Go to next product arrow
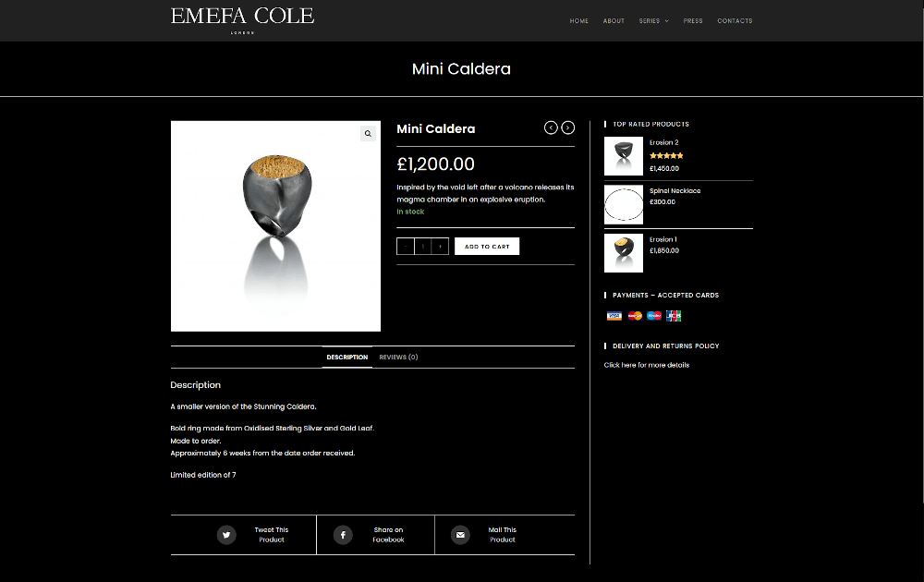Screen dimensions: 924x582 [567, 127]
